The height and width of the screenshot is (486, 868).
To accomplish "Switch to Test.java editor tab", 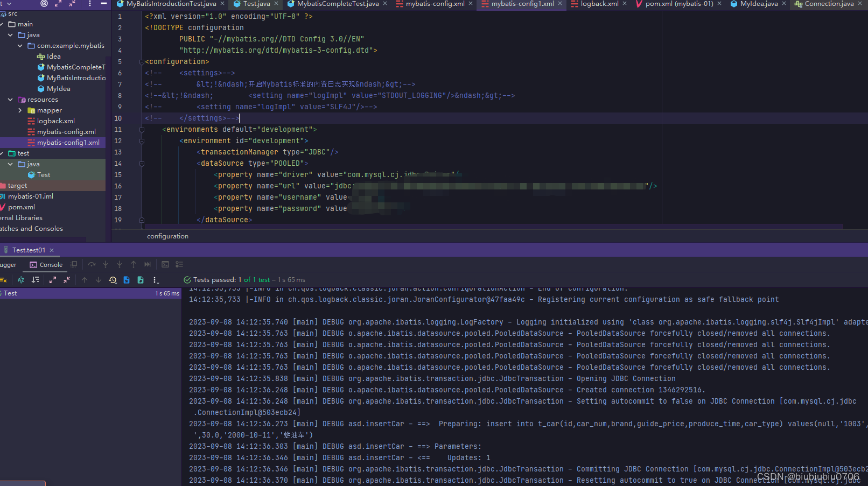I will pos(256,4).
